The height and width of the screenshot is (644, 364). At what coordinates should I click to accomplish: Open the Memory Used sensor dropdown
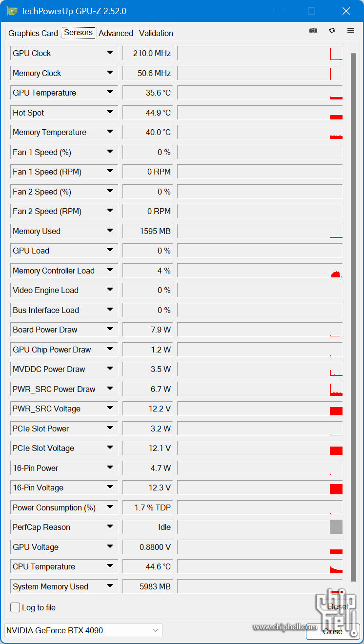pyautogui.click(x=110, y=231)
